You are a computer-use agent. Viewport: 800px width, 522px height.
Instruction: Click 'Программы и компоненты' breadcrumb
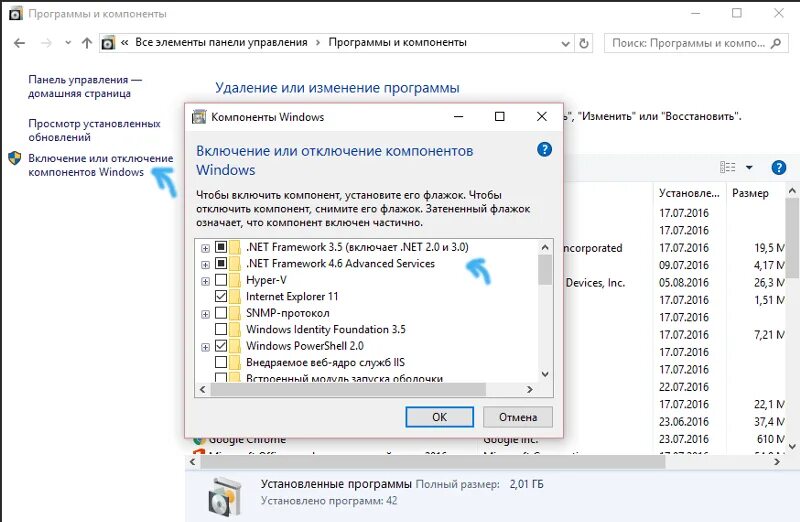(397, 42)
